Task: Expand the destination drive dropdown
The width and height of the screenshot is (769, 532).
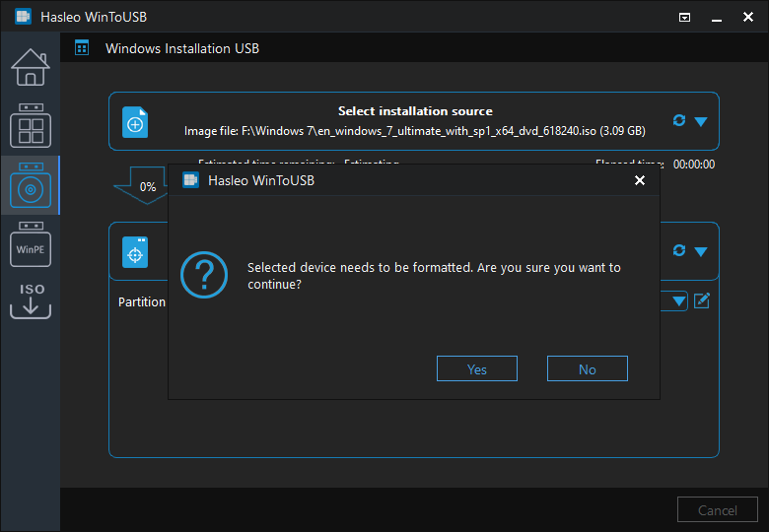Action: [701, 252]
